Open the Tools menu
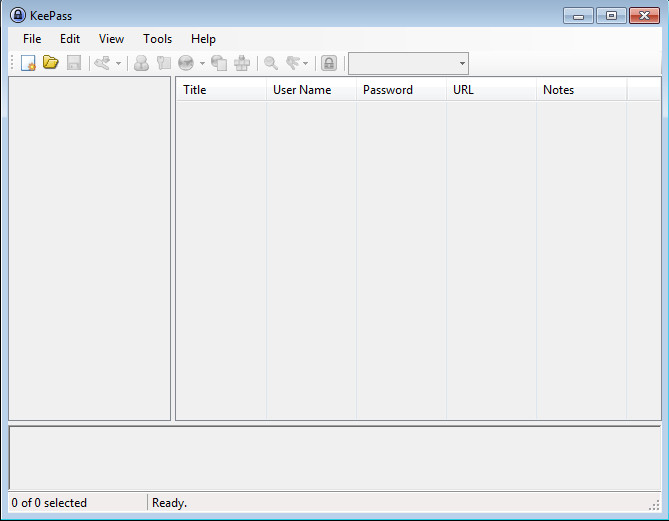The width and height of the screenshot is (669, 521). 157,39
